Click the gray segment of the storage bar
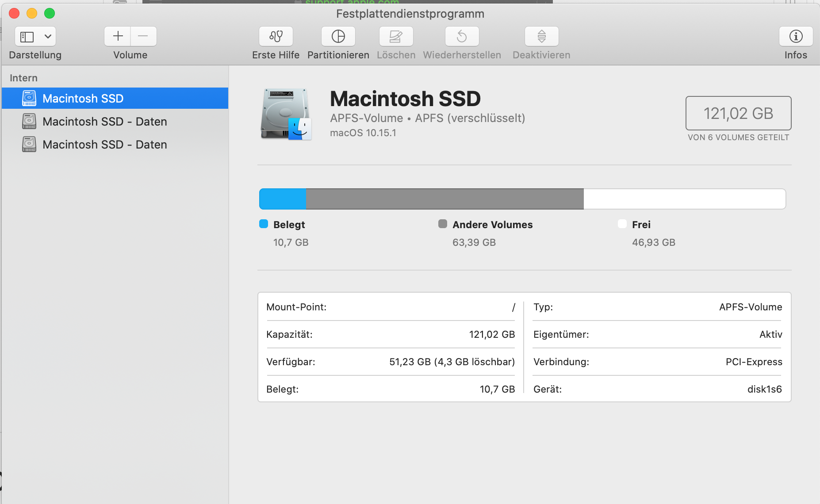Image resolution: width=820 pixels, height=504 pixels. [x=444, y=199]
